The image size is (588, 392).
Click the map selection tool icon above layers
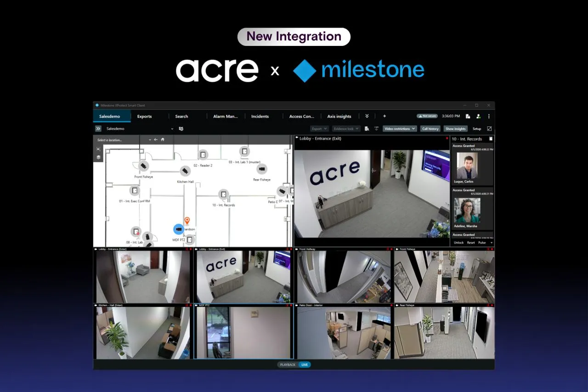point(98,149)
